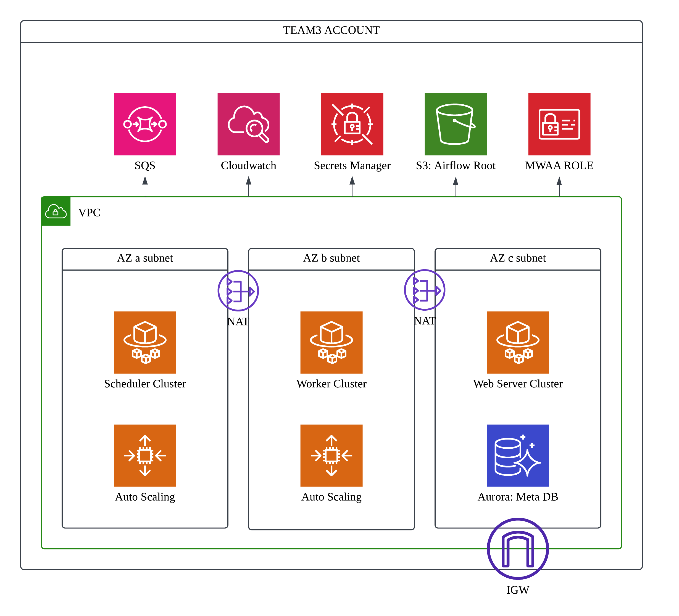Click the Fargate icon in AZ c subnet
Screen dimensions: 679x616
point(518,342)
